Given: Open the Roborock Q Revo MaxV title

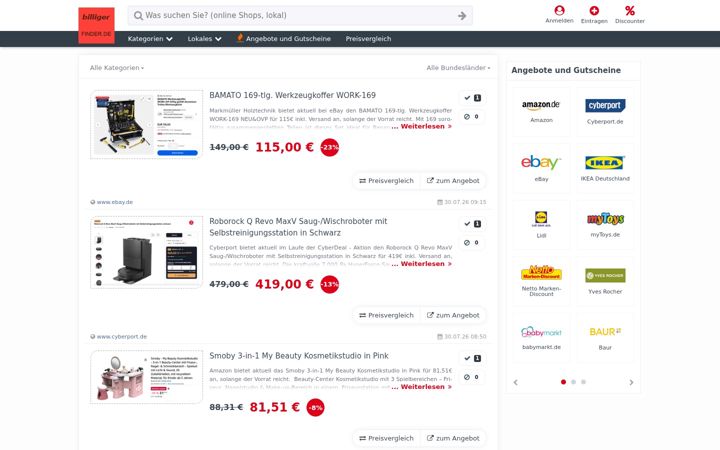Looking at the screenshot, I should point(298,227).
